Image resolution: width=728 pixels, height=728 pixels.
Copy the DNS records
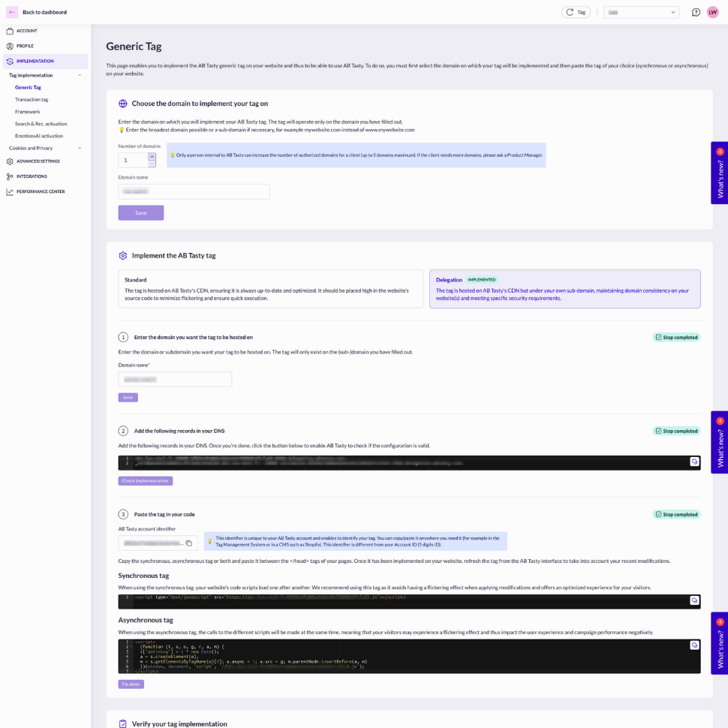694,462
